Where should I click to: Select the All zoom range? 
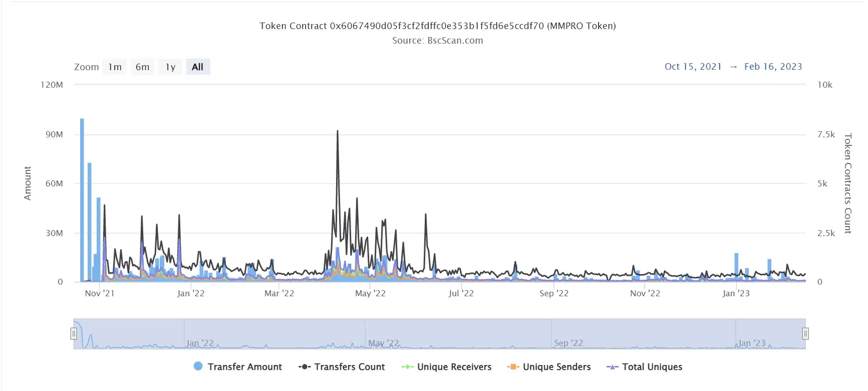click(198, 67)
